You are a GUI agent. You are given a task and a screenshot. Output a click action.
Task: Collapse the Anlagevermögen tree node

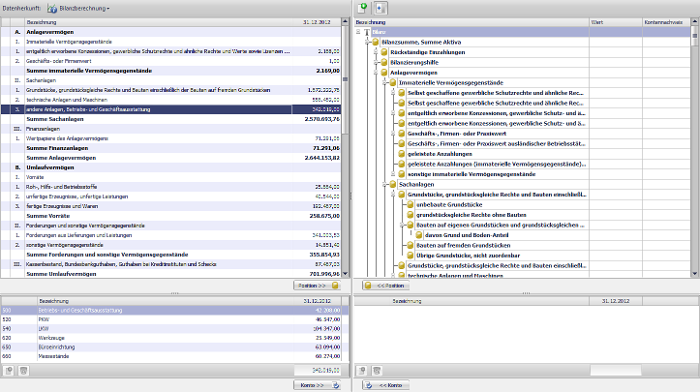[376, 72]
